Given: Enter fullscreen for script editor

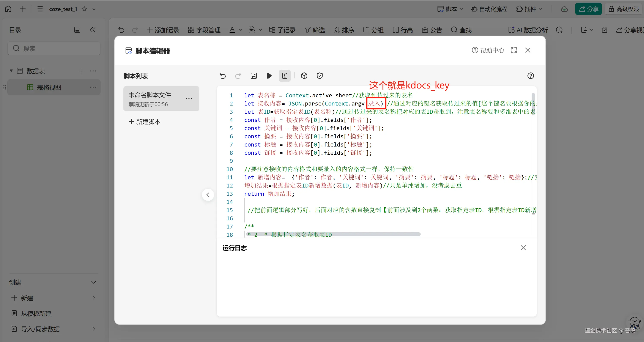Looking at the screenshot, I should [x=514, y=50].
